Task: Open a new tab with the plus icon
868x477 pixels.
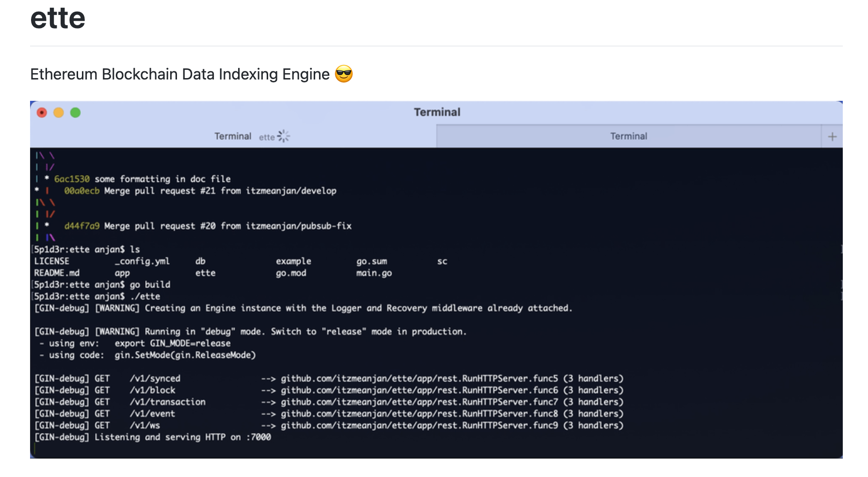Action: pos(832,136)
